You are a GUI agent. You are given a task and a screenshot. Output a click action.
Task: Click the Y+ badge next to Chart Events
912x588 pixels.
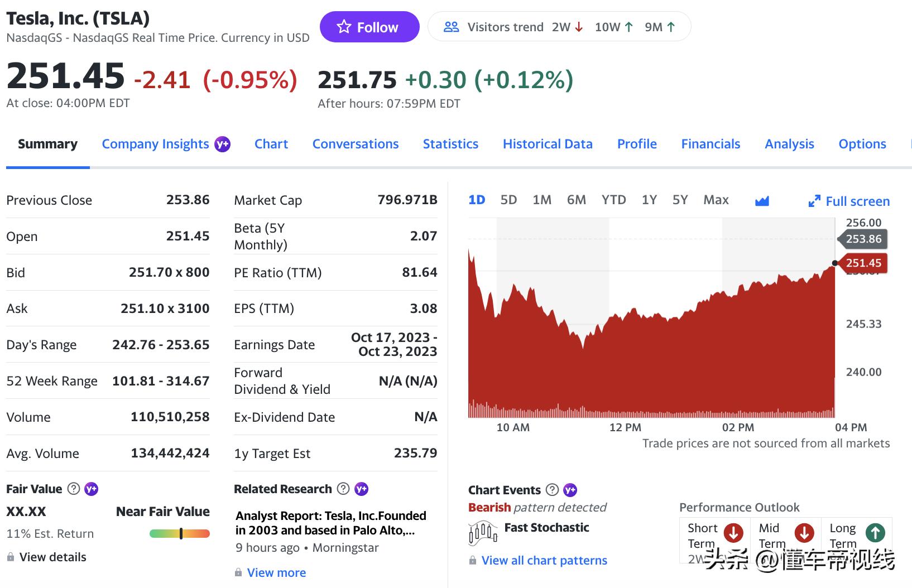[570, 490]
